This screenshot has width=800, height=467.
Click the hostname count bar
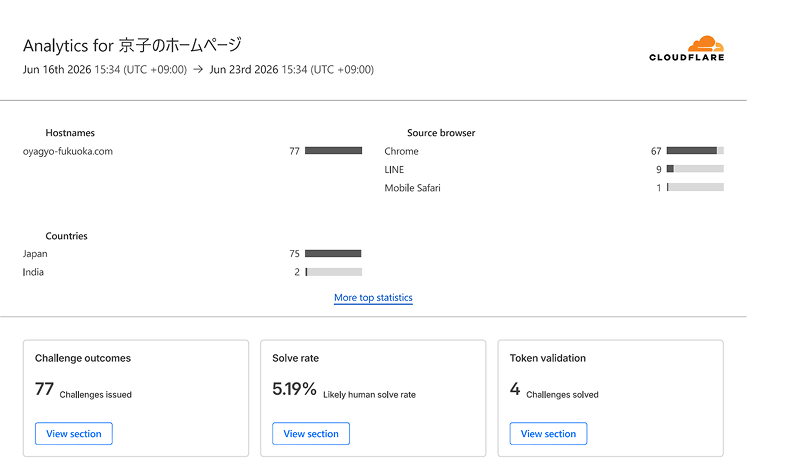[x=333, y=151]
